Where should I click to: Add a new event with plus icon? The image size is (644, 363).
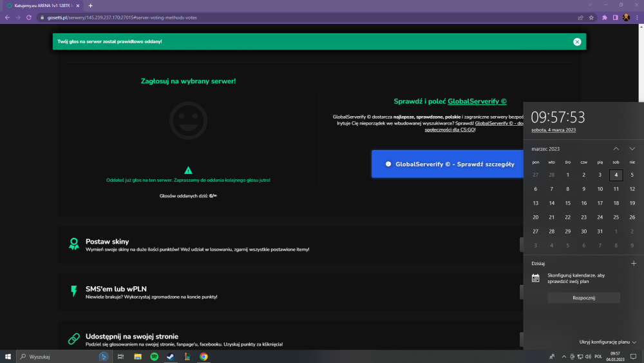pos(634,264)
